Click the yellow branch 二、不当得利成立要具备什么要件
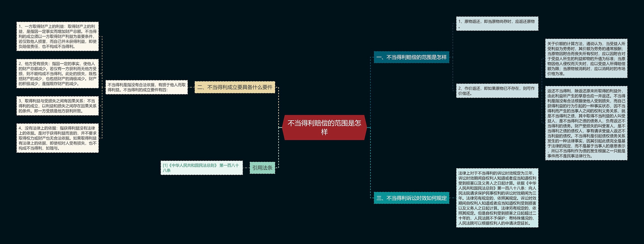644x244 pixels. (x=236, y=88)
